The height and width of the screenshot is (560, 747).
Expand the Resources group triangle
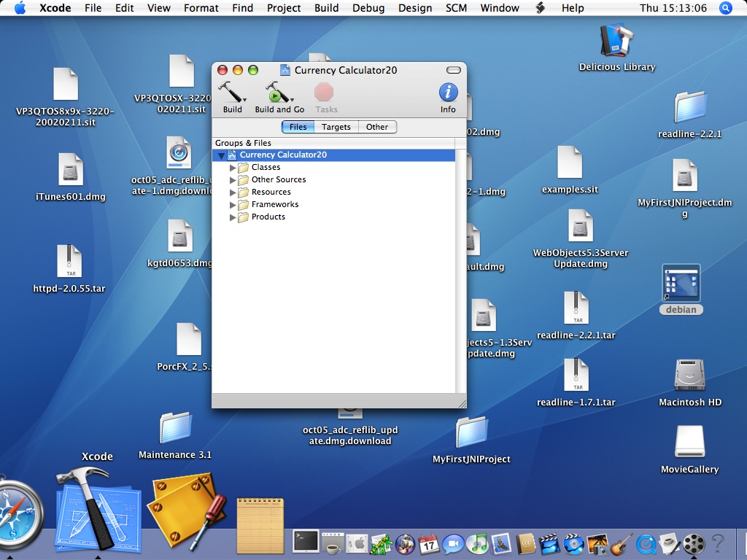point(233,192)
